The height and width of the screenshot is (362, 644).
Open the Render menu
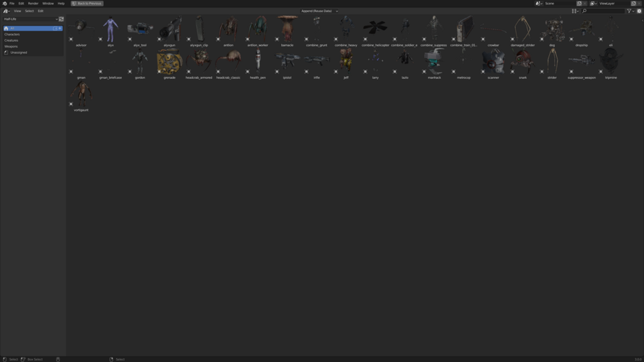pyautogui.click(x=33, y=3)
